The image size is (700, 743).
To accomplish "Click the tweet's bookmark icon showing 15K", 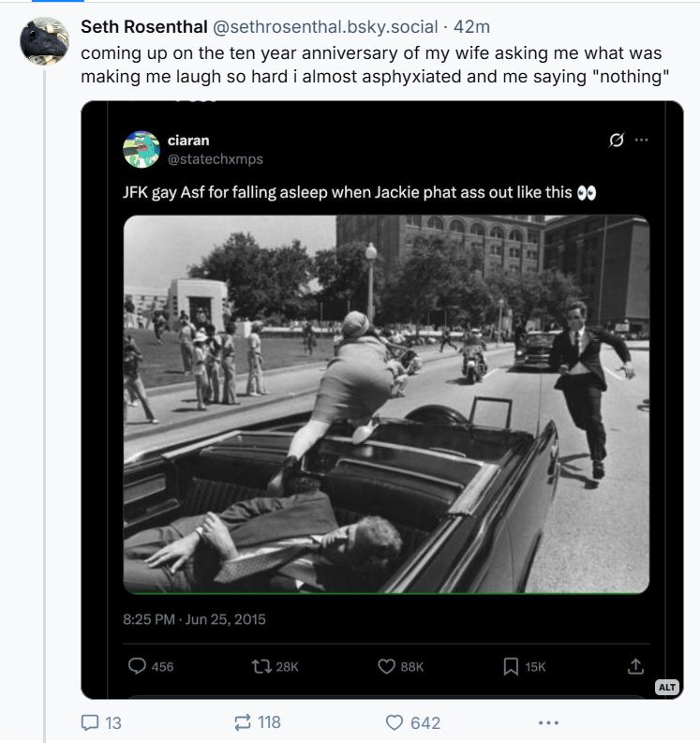I will click(511, 666).
